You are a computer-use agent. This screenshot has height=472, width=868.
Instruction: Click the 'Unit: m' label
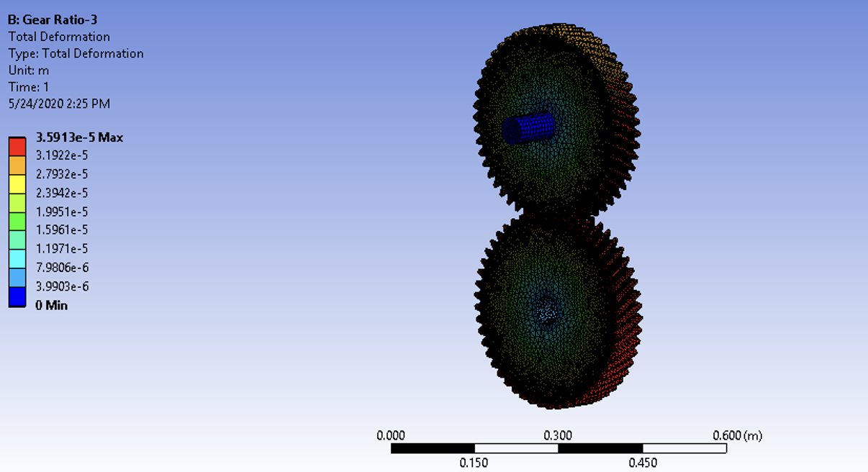point(28,71)
